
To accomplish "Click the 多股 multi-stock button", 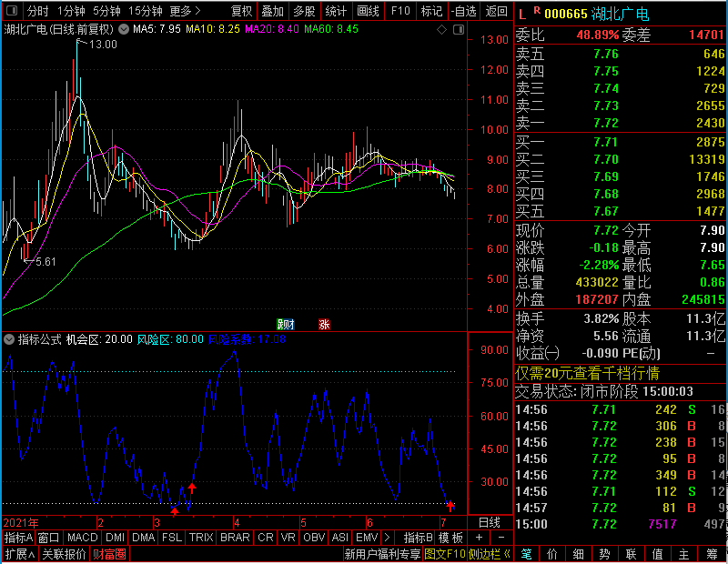I will click(x=304, y=11).
